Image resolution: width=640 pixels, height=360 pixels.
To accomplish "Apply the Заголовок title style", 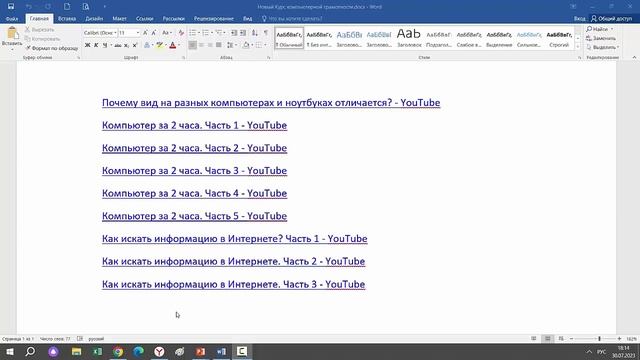I will pyautogui.click(x=409, y=38).
